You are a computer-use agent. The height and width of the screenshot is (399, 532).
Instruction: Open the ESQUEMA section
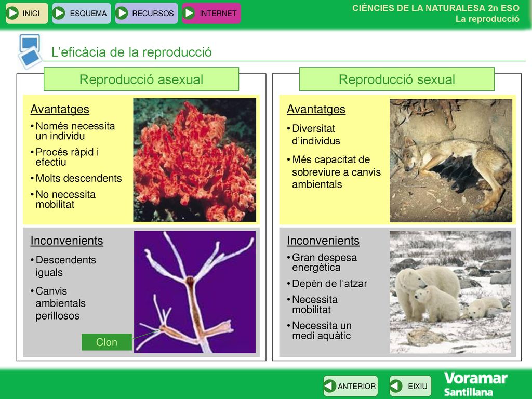pyautogui.click(x=82, y=13)
